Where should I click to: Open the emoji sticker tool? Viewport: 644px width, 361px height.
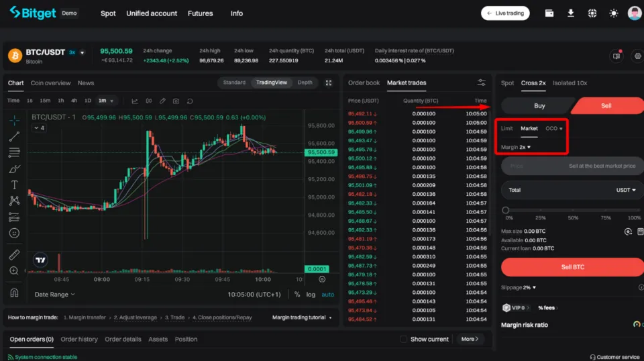[x=14, y=233]
